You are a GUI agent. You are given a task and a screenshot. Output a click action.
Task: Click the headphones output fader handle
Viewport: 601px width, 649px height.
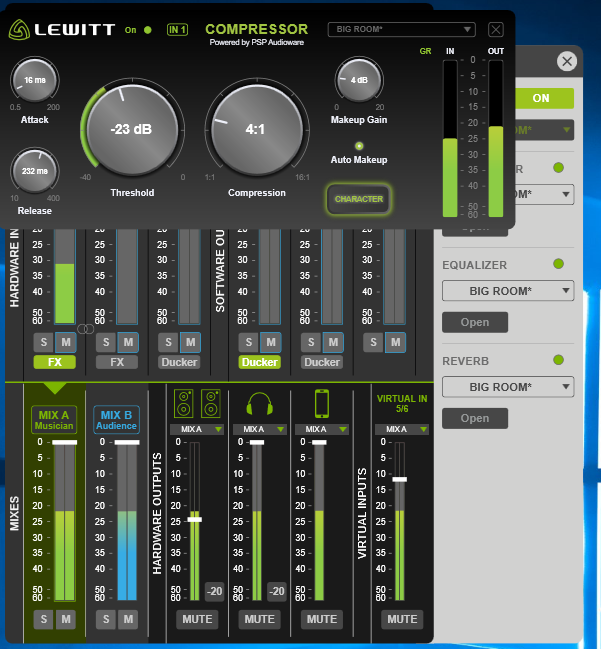tap(257, 442)
